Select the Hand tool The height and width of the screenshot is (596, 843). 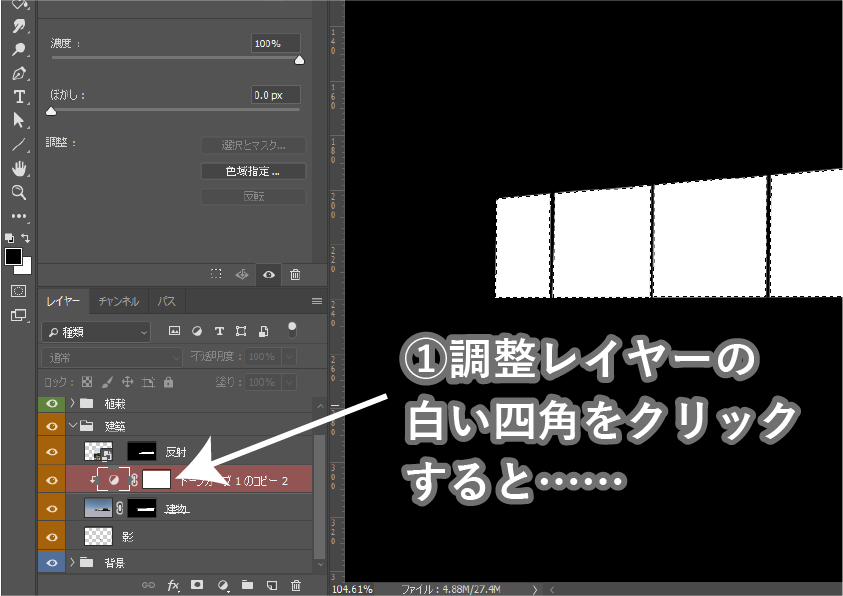click(x=19, y=169)
